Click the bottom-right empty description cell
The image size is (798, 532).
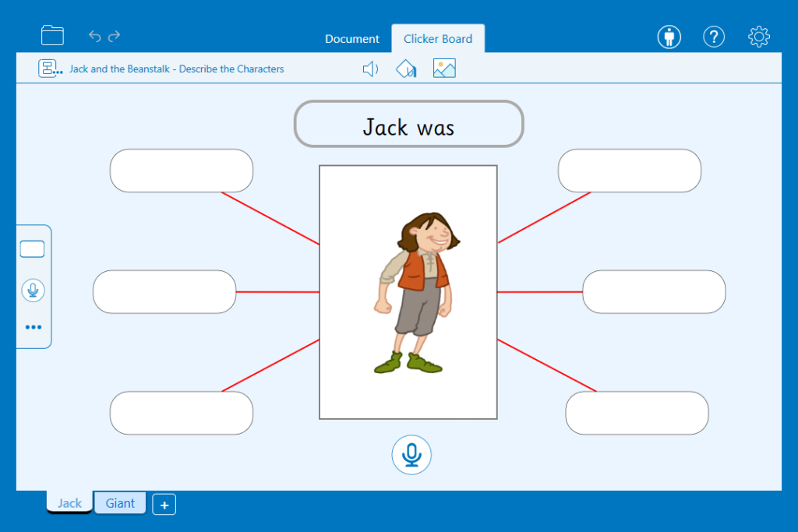tap(637, 413)
